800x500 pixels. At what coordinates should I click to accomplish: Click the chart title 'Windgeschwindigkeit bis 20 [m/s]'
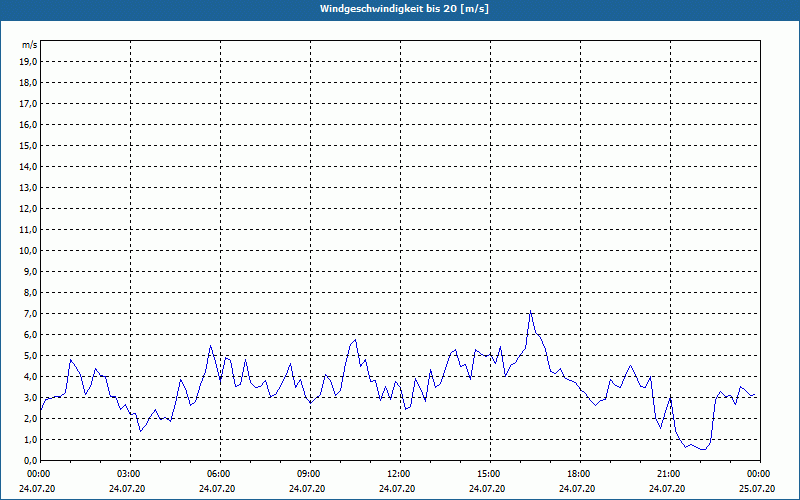coord(404,9)
